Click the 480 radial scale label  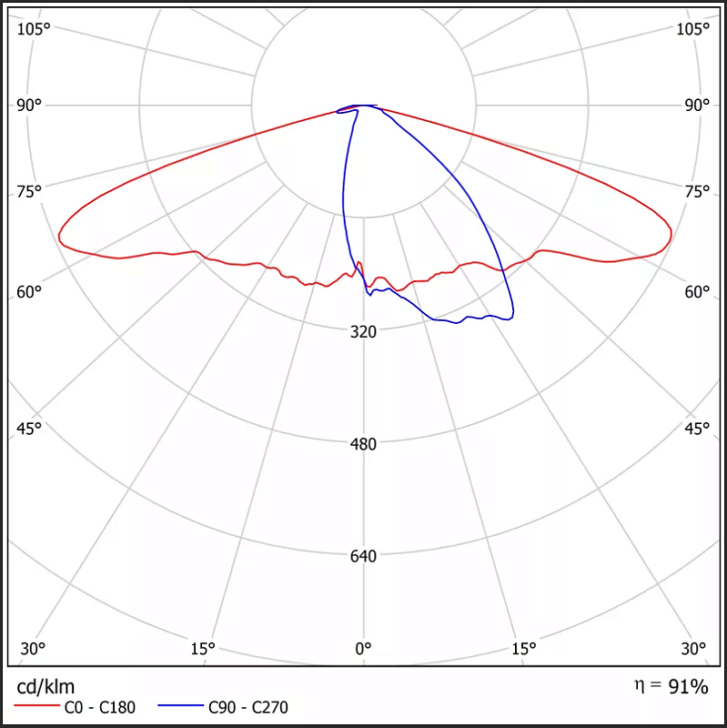363,444
